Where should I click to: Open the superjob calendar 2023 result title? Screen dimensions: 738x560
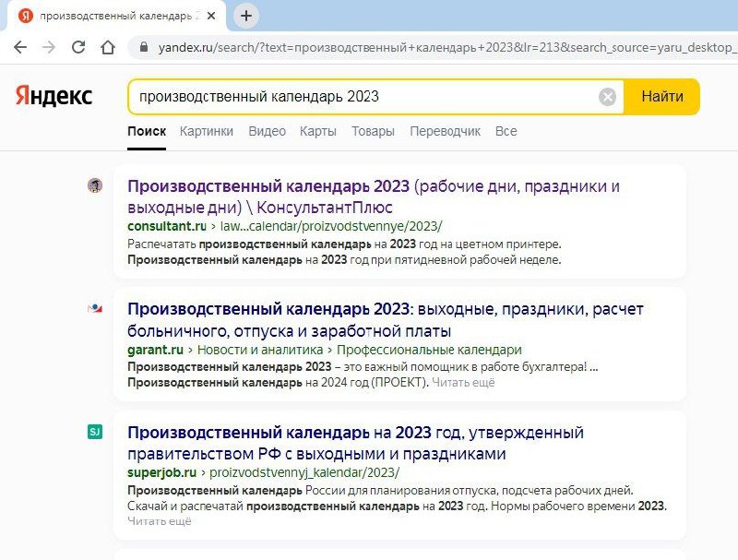click(355, 443)
